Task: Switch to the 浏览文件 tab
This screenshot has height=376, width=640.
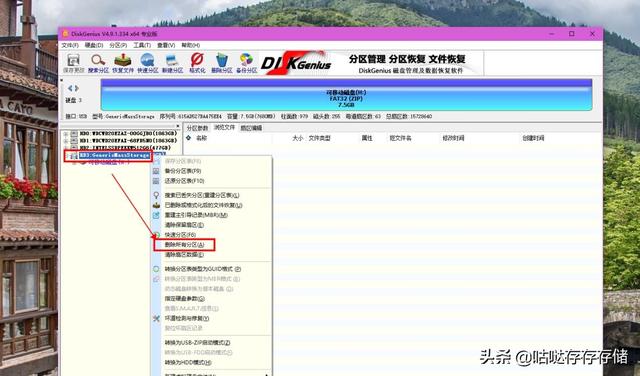Action: coord(224,128)
